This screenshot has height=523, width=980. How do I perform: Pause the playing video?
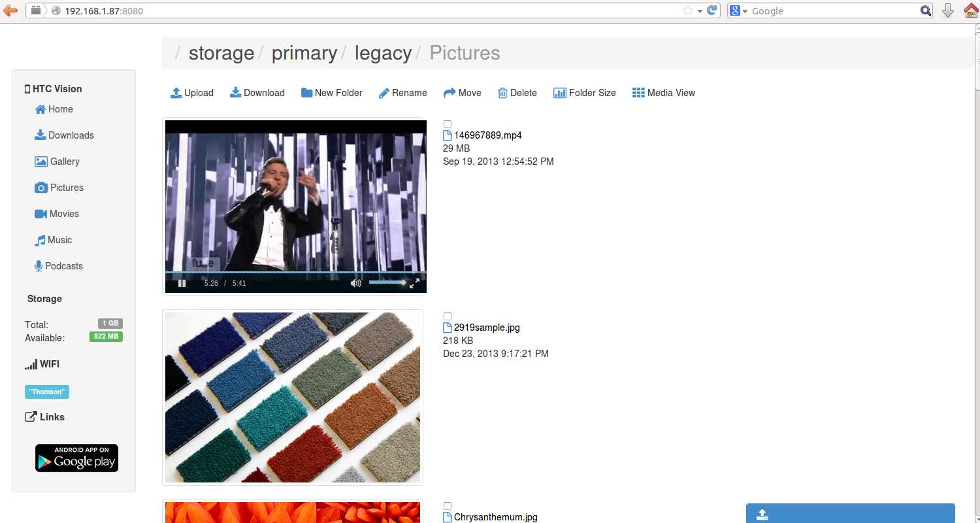point(182,283)
